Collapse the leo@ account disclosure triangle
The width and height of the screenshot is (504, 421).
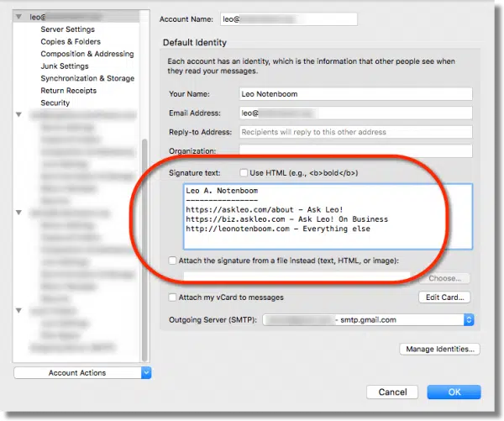pyautogui.click(x=18, y=17)
